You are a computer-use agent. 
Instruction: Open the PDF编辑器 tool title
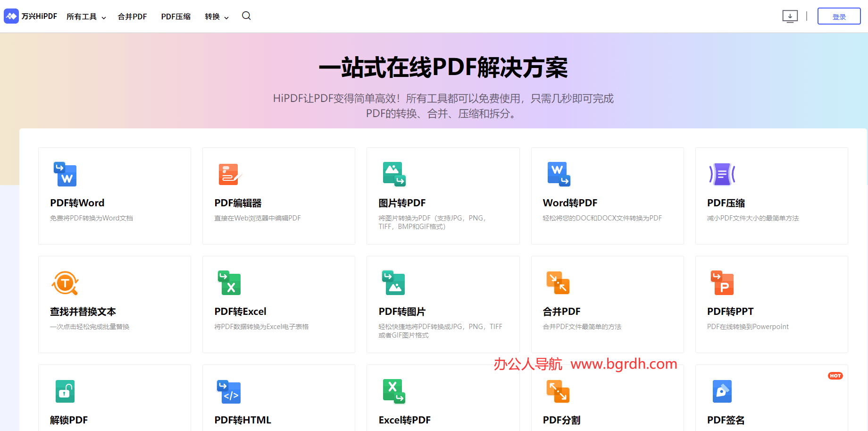[x=238, y=203]
